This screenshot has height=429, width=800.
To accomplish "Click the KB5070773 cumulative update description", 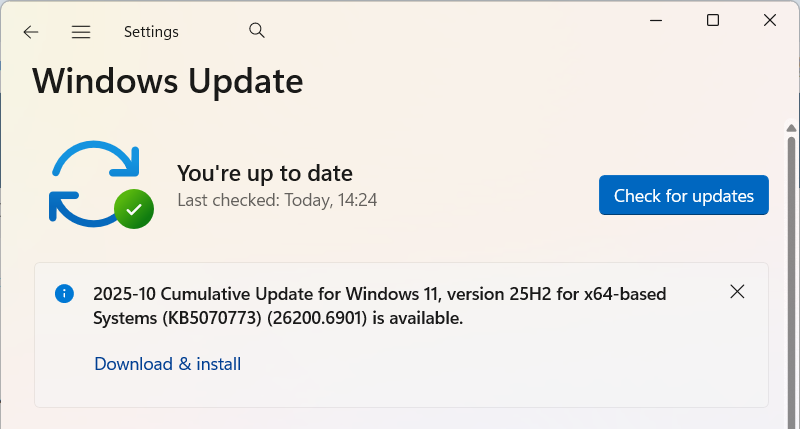I will 379,306.
